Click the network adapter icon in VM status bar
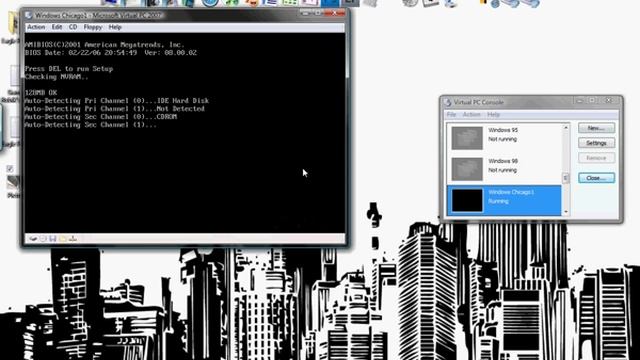 tap(73, 238)
